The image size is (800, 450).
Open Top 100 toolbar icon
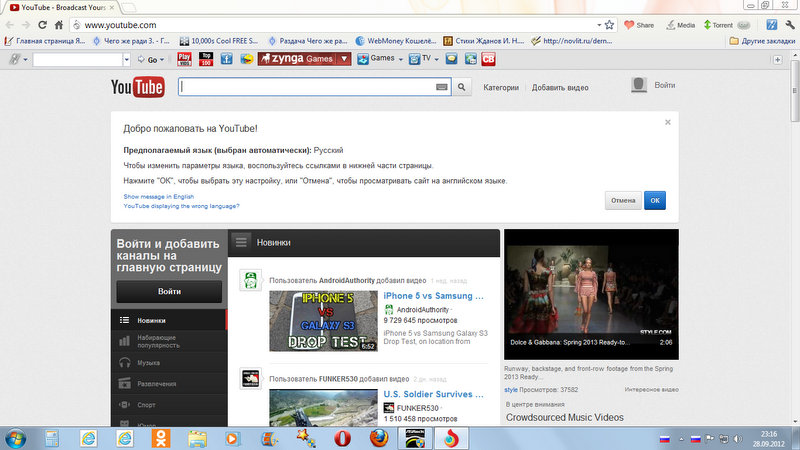[x=206, y=59]
